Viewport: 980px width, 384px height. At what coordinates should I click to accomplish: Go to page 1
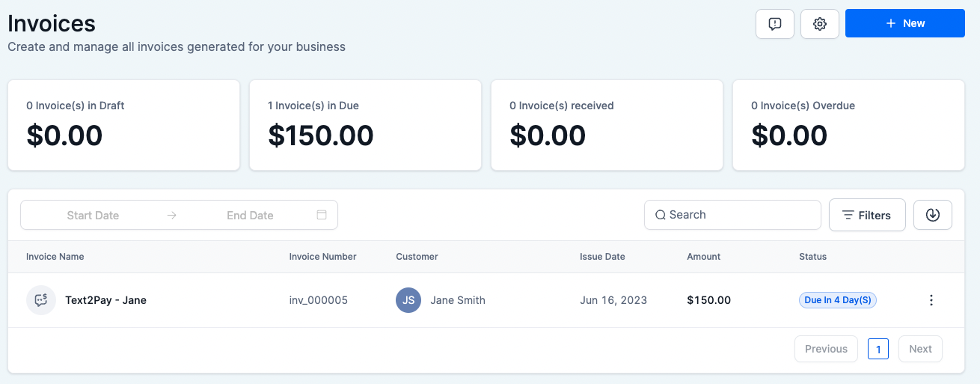tap(878, 349)
